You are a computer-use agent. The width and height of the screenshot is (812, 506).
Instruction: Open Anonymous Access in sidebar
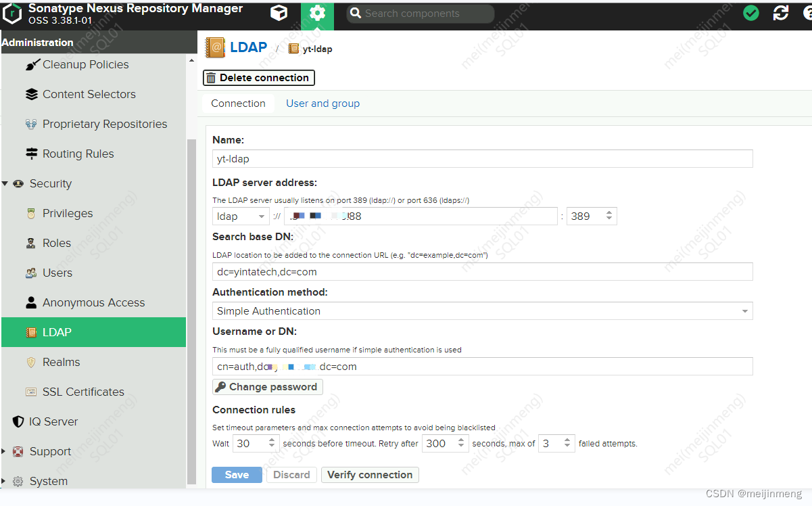93,303
